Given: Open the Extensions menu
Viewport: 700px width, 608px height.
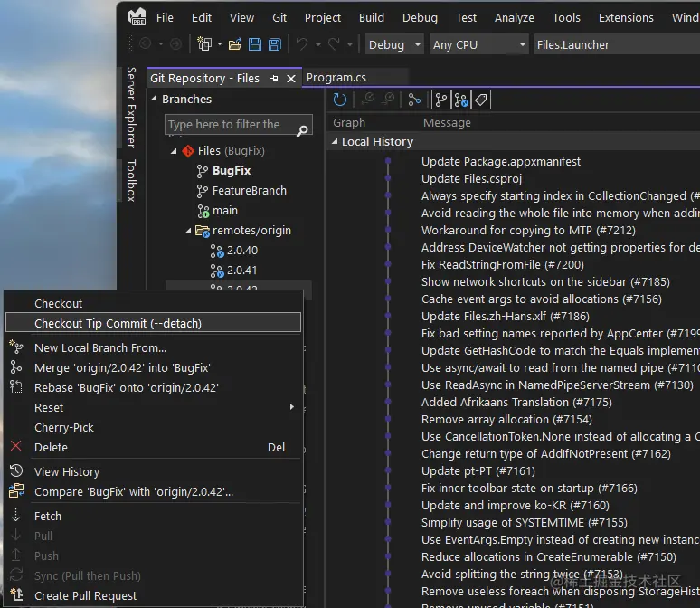Looking at the screenshot, I should point(626,17).
